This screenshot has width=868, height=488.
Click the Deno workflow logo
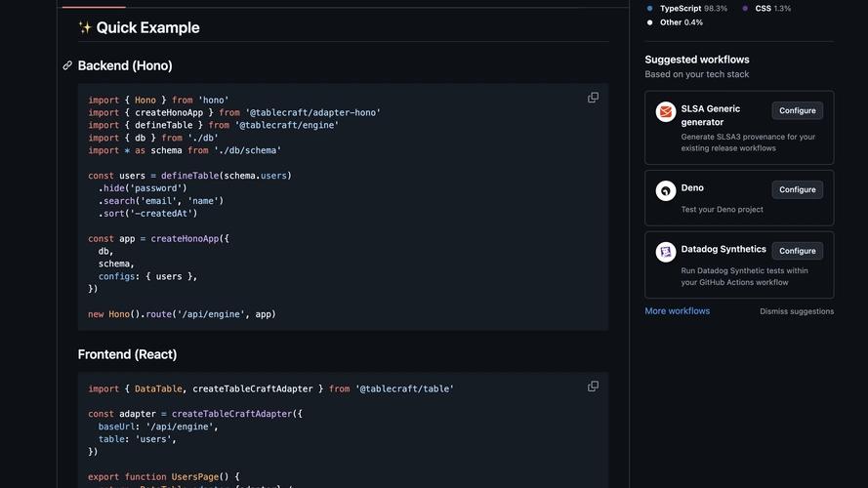665,191
